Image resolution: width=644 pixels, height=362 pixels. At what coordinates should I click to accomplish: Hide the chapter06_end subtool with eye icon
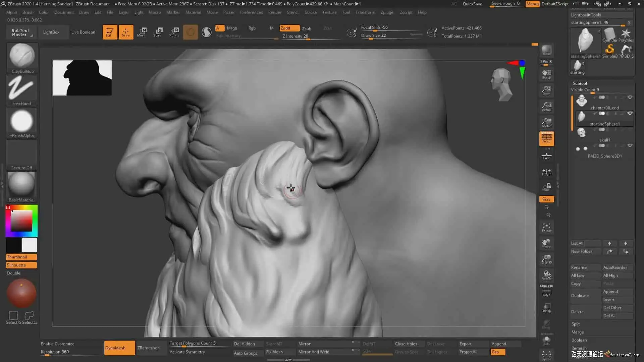630,97
